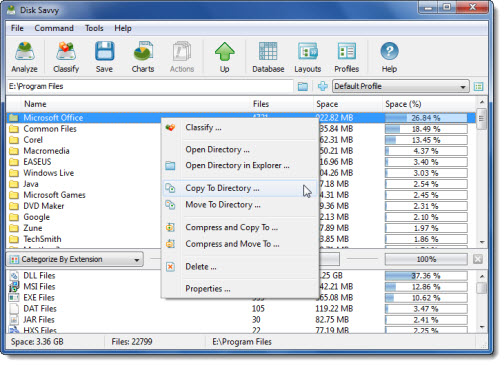This screenshot has height=365, width=504.
Task: Select Open Directory in Explorer ...
Action: click(239, 166)
